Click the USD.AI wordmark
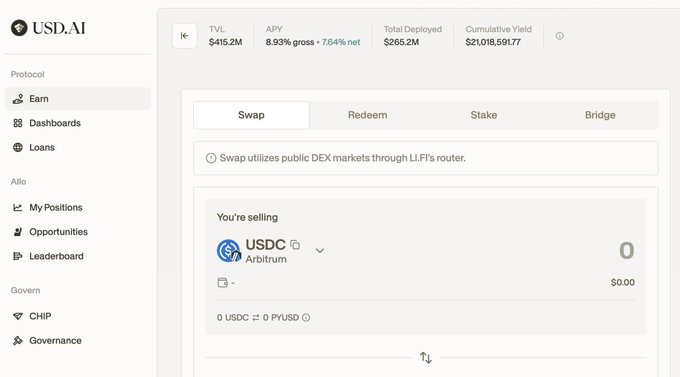 point(59,28)
